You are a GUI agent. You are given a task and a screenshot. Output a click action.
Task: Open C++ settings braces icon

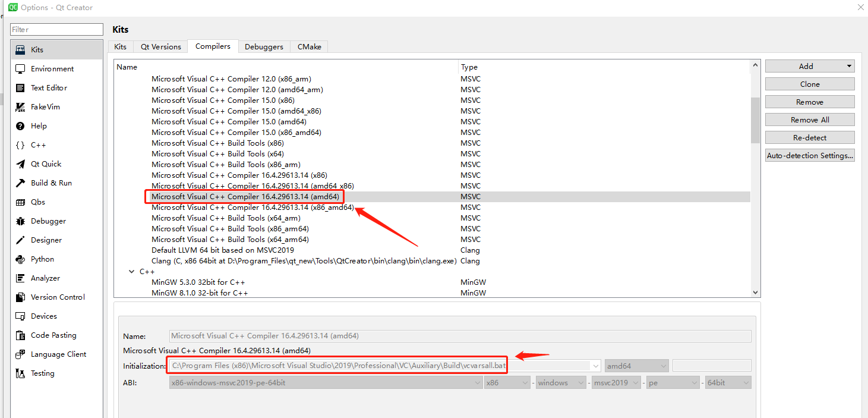20,145
